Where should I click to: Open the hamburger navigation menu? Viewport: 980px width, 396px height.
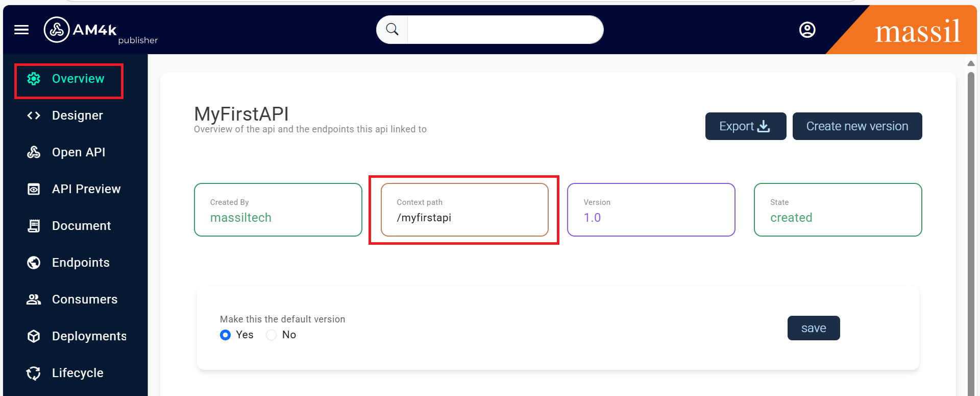coord(21,30)
